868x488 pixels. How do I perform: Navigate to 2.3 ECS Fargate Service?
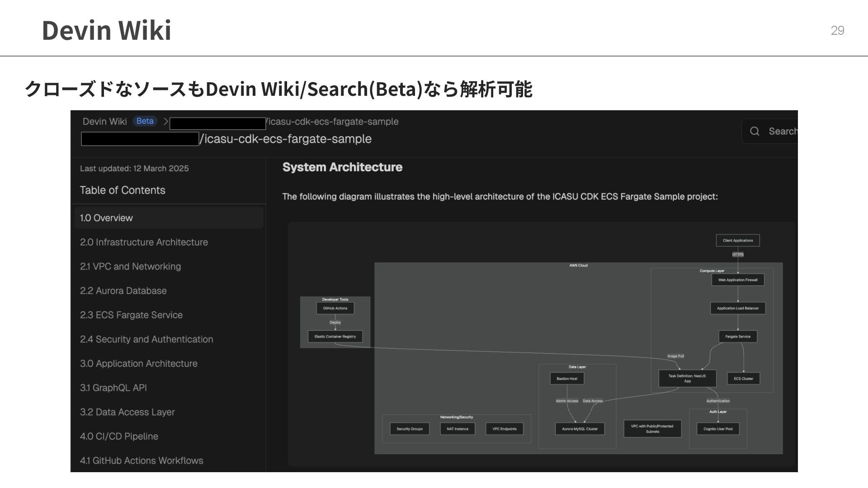(x=131, y=315)
